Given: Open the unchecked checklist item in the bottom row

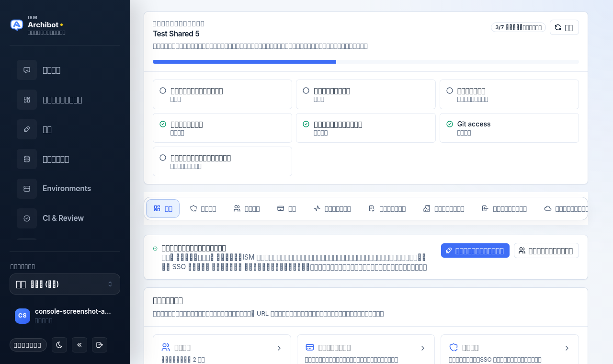Looking at the screenshot, I should (222, 161).
